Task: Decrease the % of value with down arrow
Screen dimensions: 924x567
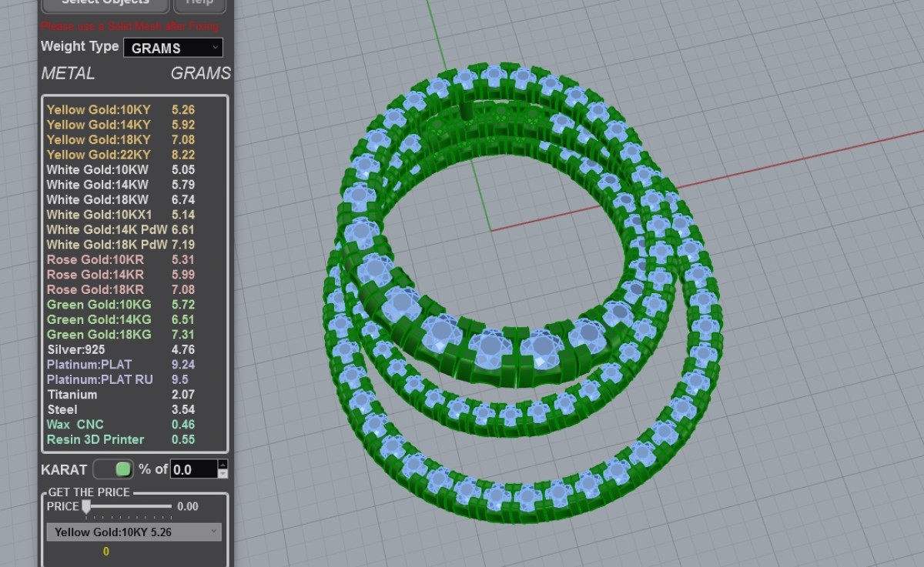Action: [223, 474]
